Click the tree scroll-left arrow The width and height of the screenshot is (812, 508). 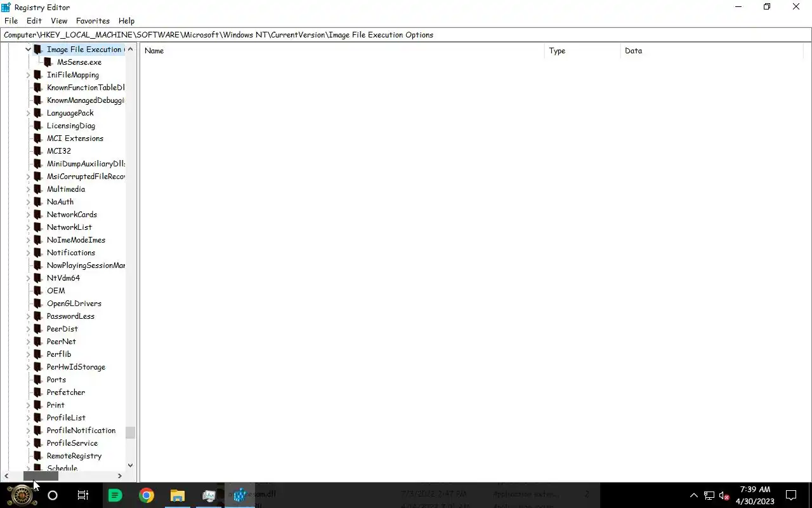click(x=6, y=476)
